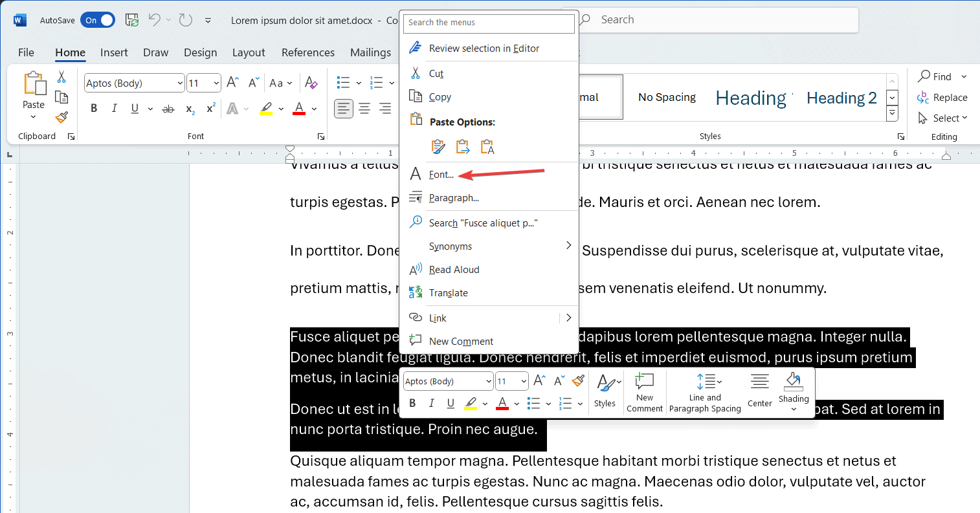Screen dimensions: 980x513
Task: Toggle the AutoSave switch
Action: click(x=98, y=20)
